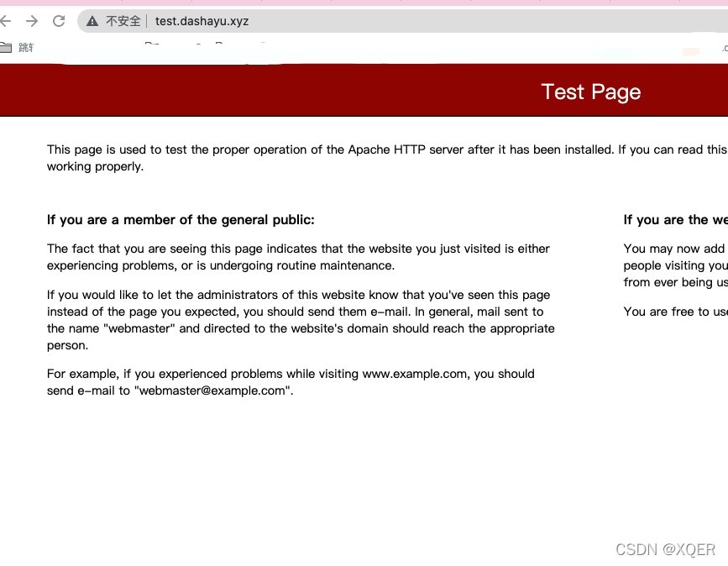Click the "instead of the page you expected" line
The width and height of the screenshot is (728, 566).
(x=295, y=312)
